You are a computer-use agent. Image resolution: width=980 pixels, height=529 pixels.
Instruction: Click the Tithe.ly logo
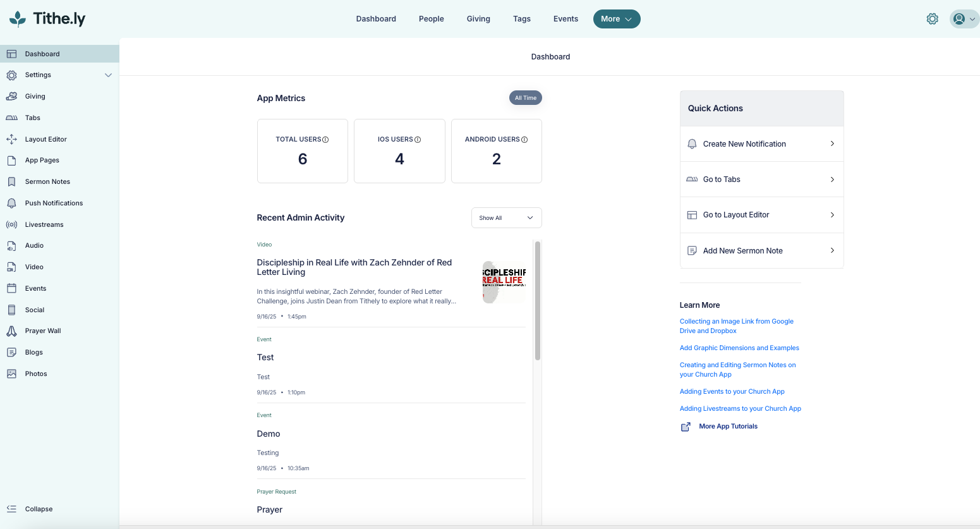click(47, 19)
